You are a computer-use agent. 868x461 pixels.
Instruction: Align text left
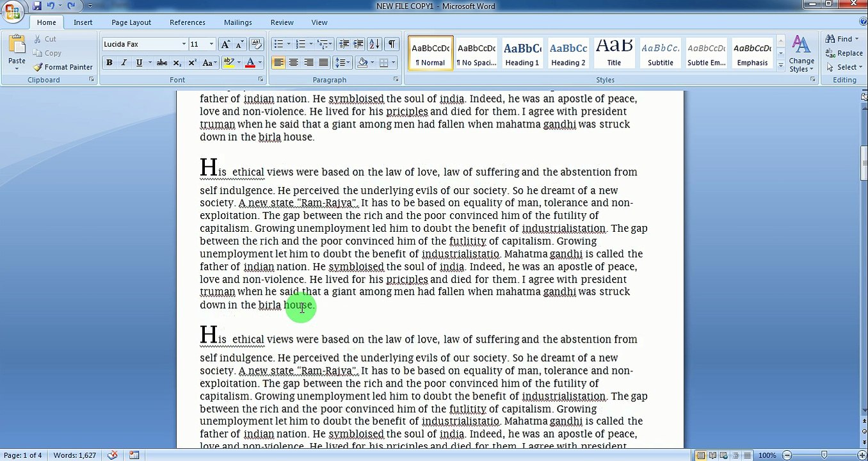tap(278, 63)
